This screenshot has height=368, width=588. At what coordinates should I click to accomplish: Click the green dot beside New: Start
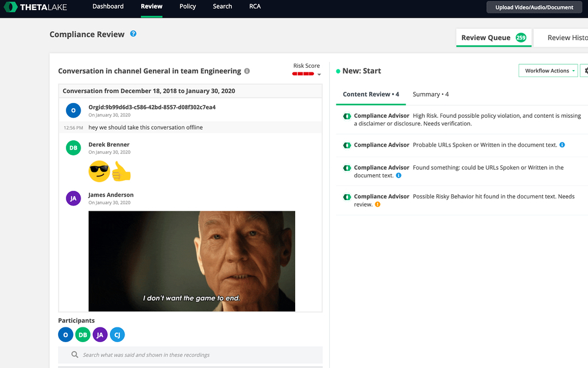tap(338, 71)
